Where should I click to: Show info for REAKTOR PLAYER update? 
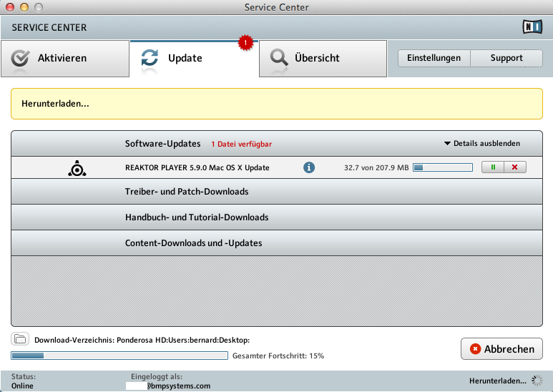pyautogui.click(x=309, y=167)
